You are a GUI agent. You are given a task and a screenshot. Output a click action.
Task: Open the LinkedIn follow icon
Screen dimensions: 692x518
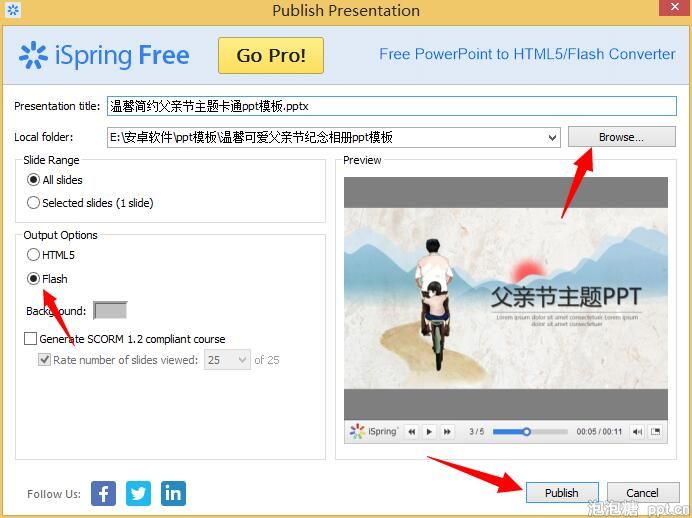(x=173, y=493)
